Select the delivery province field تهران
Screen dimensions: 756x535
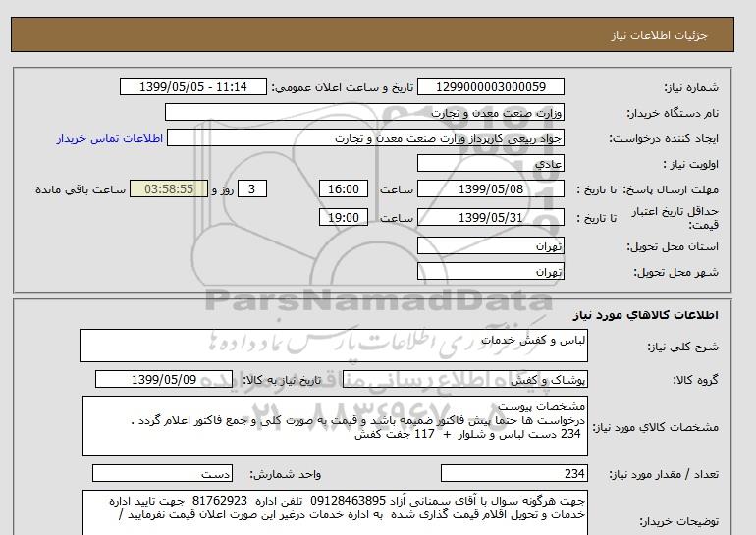pyautogui.click(x=490, y=245)
